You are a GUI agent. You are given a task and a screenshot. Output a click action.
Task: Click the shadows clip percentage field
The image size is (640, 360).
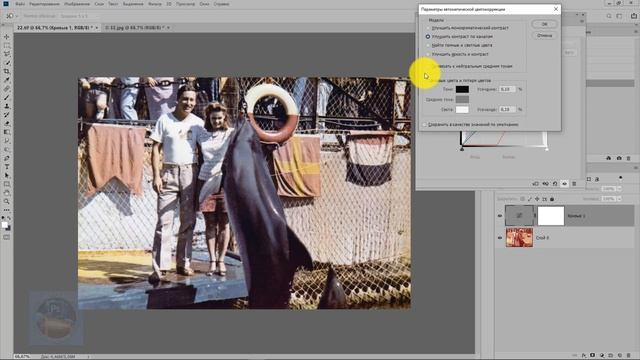(x=507, y=89)
